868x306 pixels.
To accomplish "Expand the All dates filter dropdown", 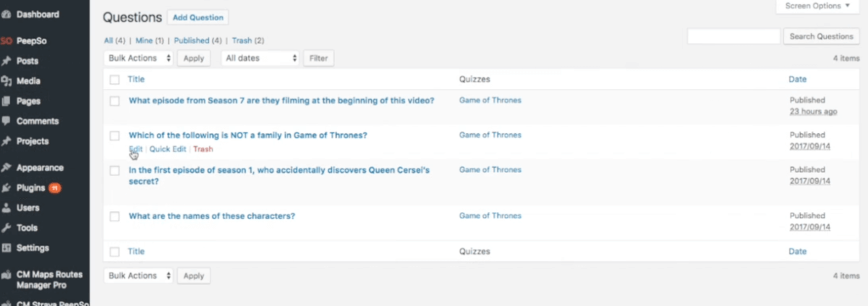I will (x=260, y=58).
